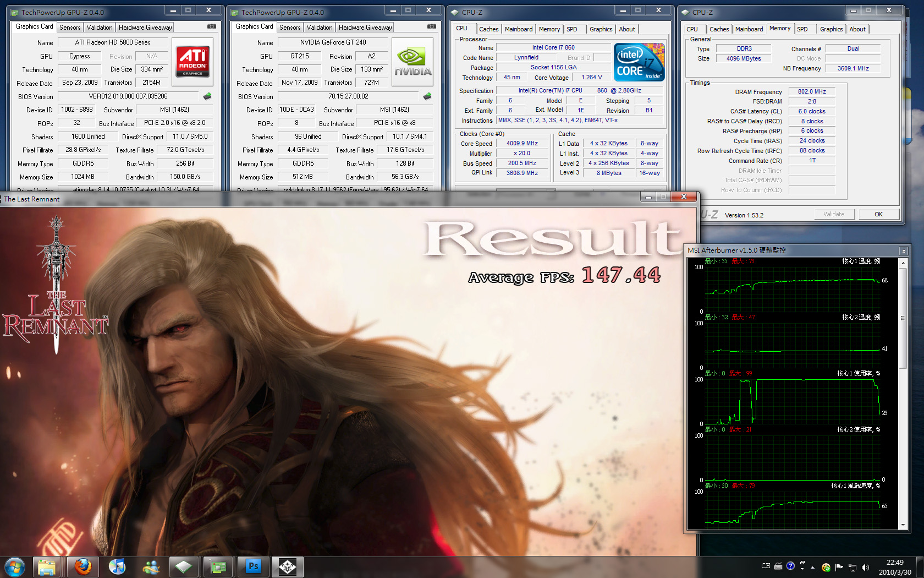Switch to SPD tab in right CPU-Z
Screen dimensions: 924x578
coord(802,29)
